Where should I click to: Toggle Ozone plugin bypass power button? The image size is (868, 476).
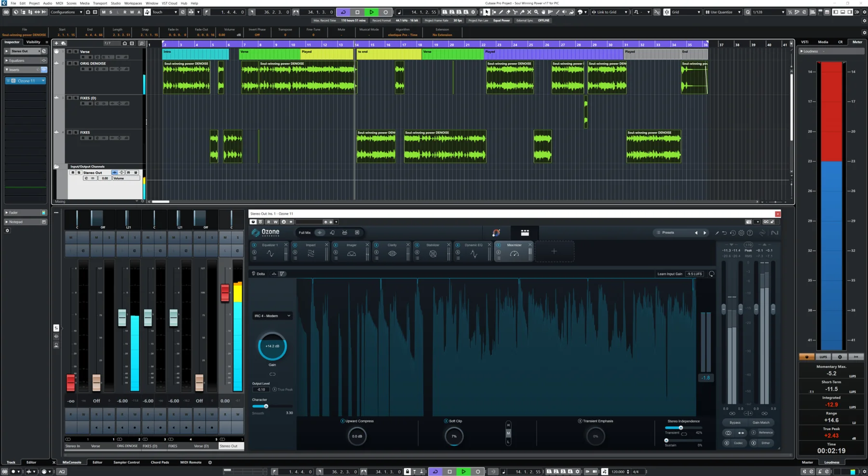(253, 222)
